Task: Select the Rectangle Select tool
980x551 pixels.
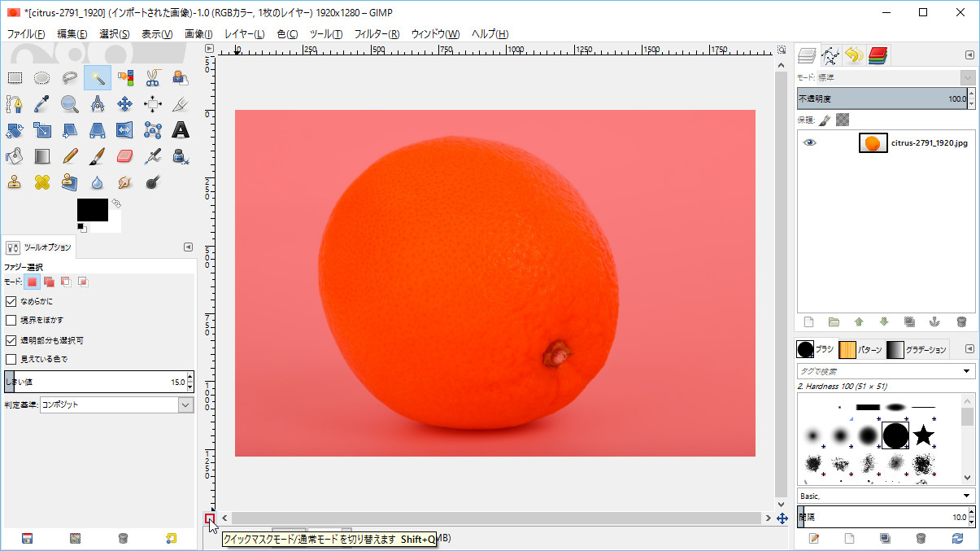Action: [x=15, y=78]
